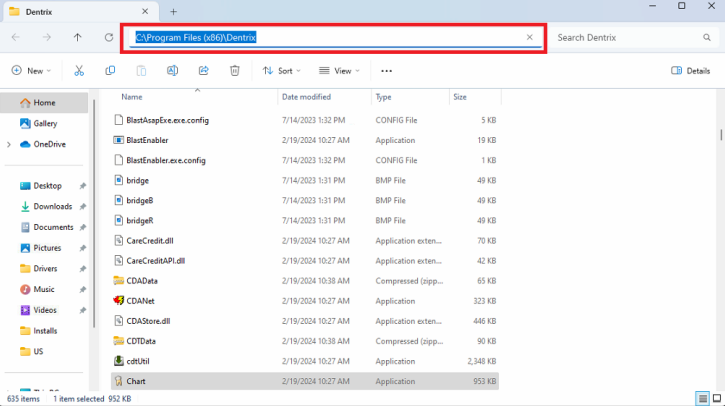Go up one folder level arrow
The height and width of the screenshot is (406, 725).
[77, 37]
